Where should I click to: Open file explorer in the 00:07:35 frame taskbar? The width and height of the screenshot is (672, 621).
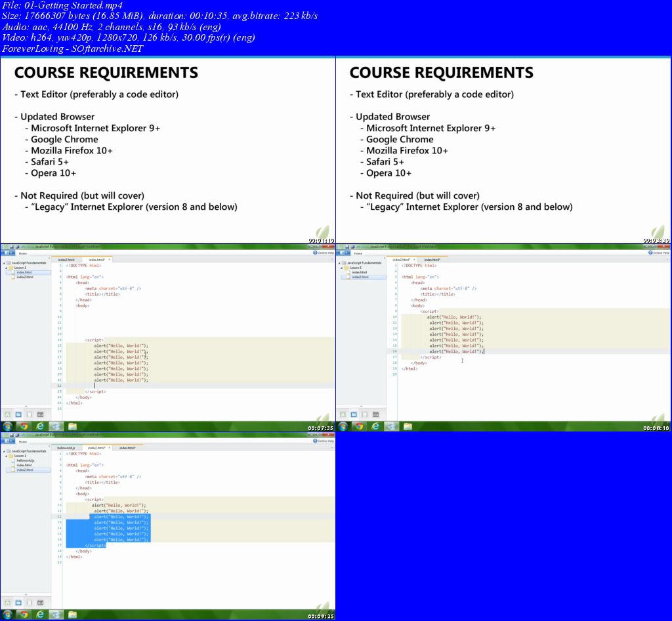point(72,426)
